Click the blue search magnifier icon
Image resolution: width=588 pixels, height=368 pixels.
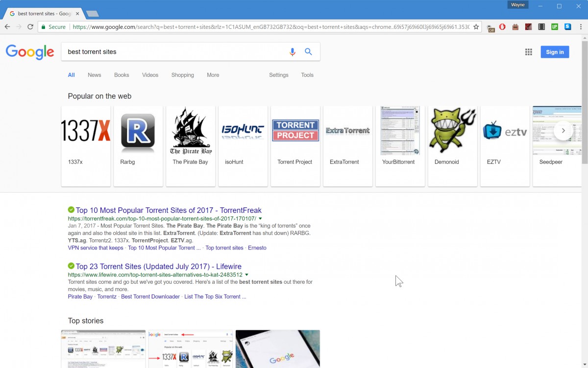click(x=309, y=51)
